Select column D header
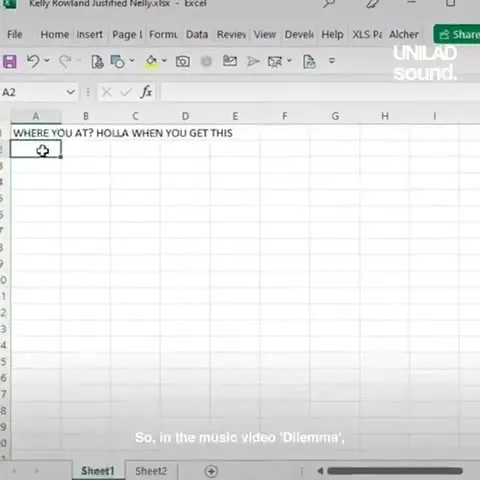 [185, 116]
